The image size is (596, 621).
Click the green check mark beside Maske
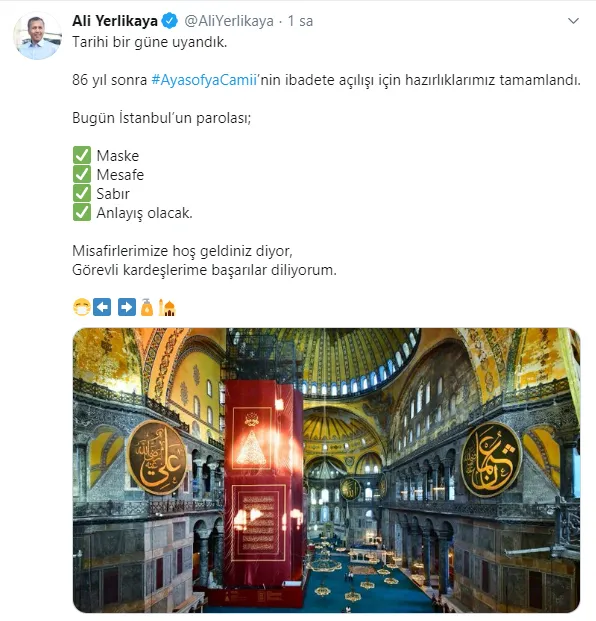(82, 155)
